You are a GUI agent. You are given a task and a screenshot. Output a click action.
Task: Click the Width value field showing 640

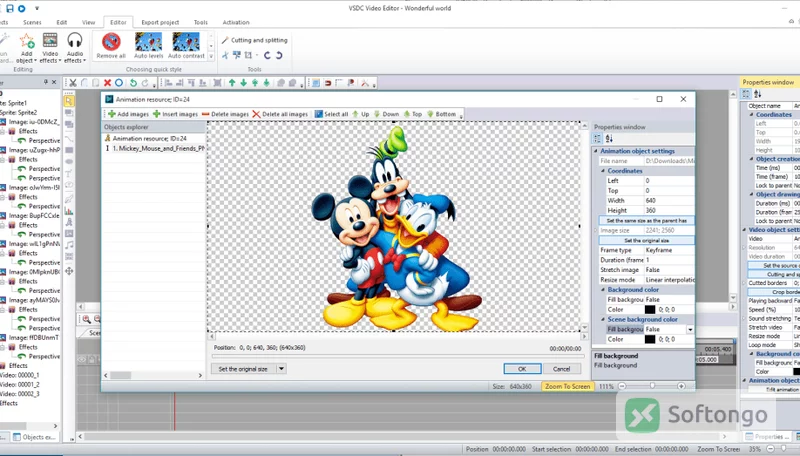(669, 200)
